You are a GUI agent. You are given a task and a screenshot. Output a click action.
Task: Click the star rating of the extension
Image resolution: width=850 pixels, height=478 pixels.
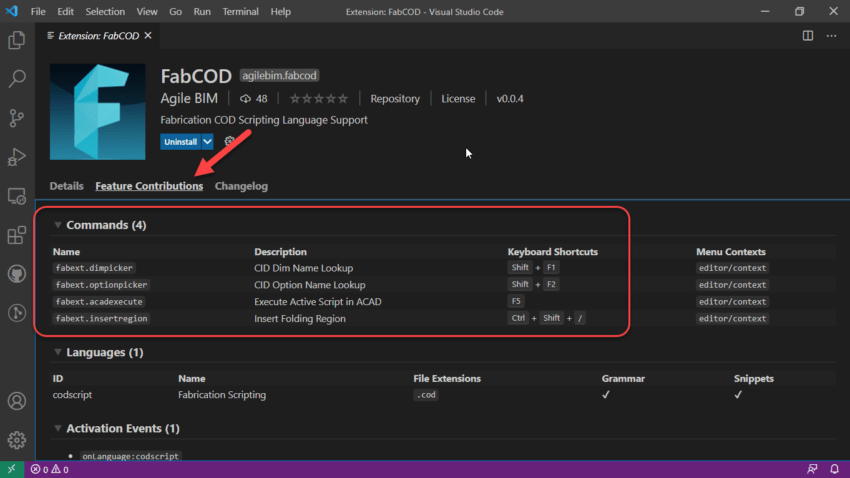pyautogui.click(x=319, y=99)
